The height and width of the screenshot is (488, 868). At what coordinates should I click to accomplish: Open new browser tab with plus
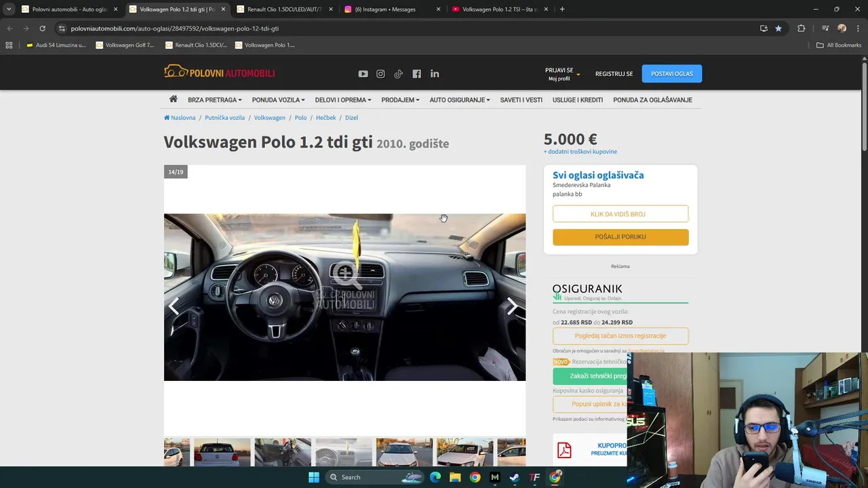(562, 9)
